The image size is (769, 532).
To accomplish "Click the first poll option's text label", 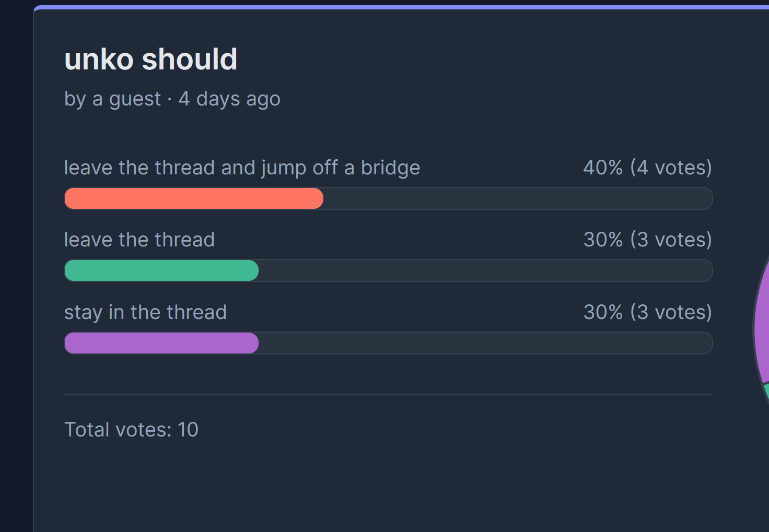I will 242,168.
